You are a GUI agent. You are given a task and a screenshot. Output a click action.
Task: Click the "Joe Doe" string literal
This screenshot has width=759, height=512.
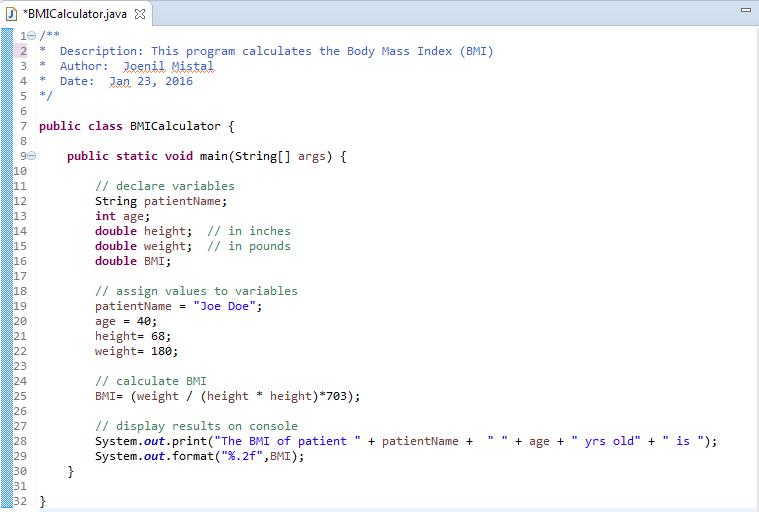(224, 306)
